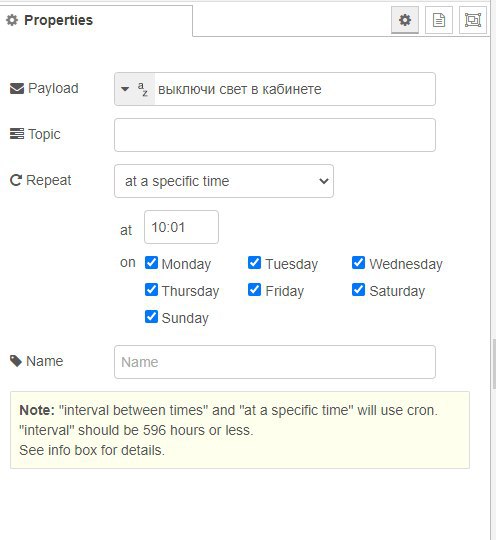This screenshot has width=496, height=540.
Task: Click the string type a-z icon in Payload
Action: click(x=143, y=89)
